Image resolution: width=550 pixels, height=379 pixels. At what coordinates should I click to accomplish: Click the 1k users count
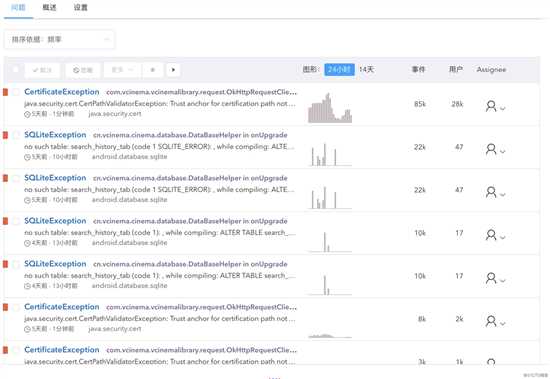459,362
